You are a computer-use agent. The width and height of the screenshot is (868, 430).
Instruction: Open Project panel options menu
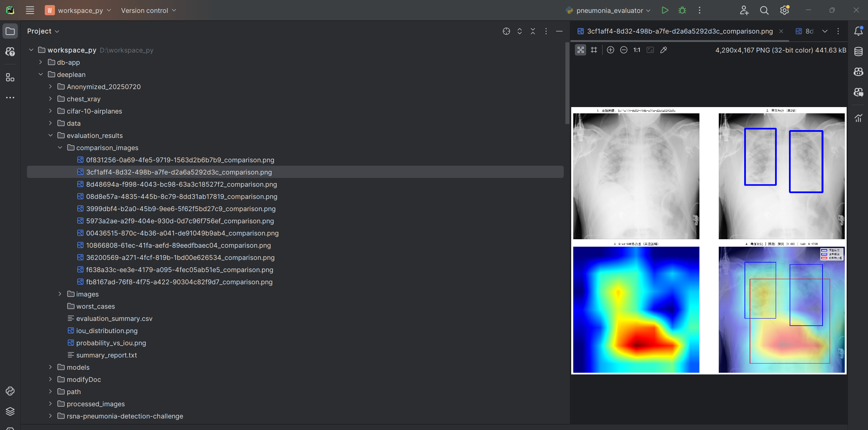point(546,31)
